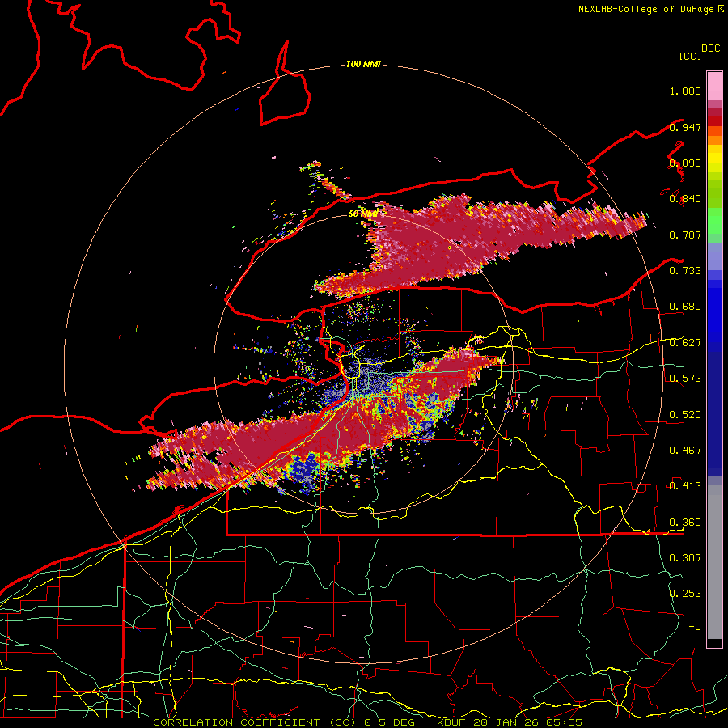Image resolution: width=728 pixels, height=728 pixels.
Task: Click the 0.520 color scale value
Action: pyautogui.click(x=685, y=414)
